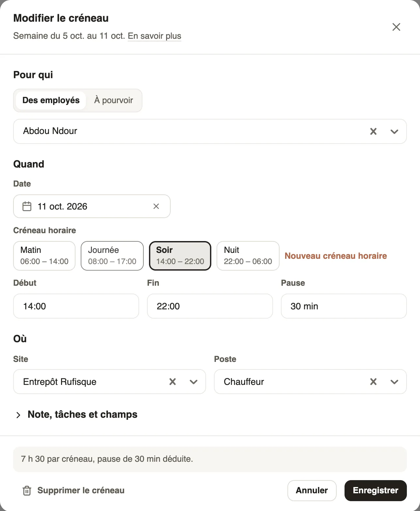Clear the Chauffeur poste selection
Screen dimensions: 420x511
pyautogui.click(x=373, y=382)
